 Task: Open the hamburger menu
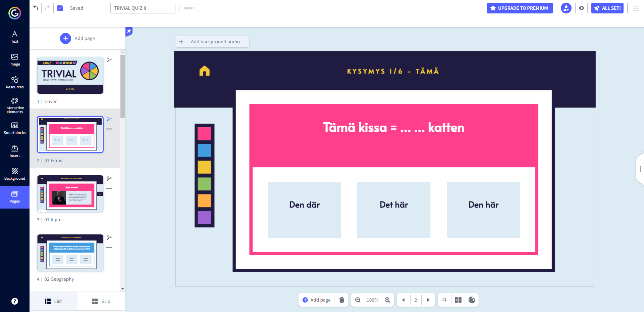636,8
